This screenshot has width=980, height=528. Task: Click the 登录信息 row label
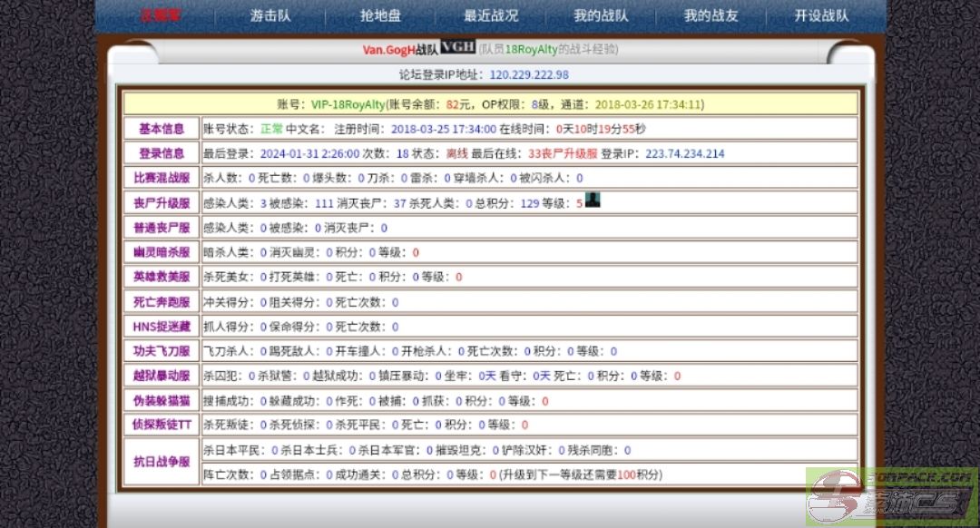coord(162,153)
